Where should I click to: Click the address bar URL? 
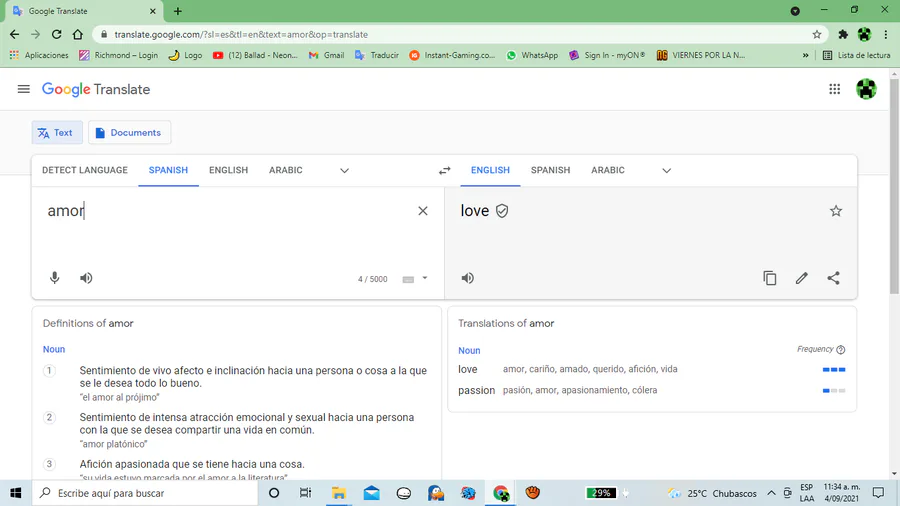coord(241,34)
